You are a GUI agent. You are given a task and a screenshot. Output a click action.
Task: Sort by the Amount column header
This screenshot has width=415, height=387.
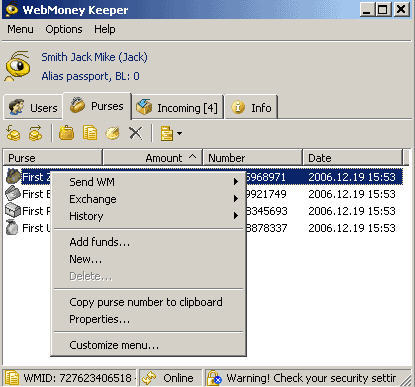pyautogui.click(x=153, y=158)
